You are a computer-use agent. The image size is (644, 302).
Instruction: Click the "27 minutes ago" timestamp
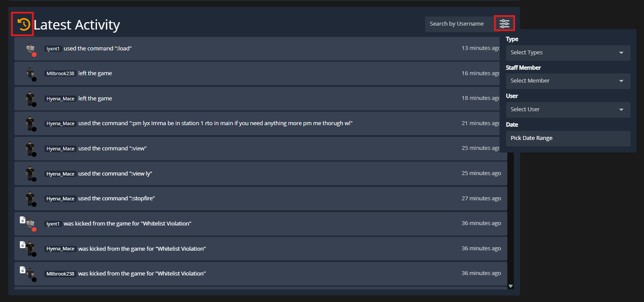(481, 199)
